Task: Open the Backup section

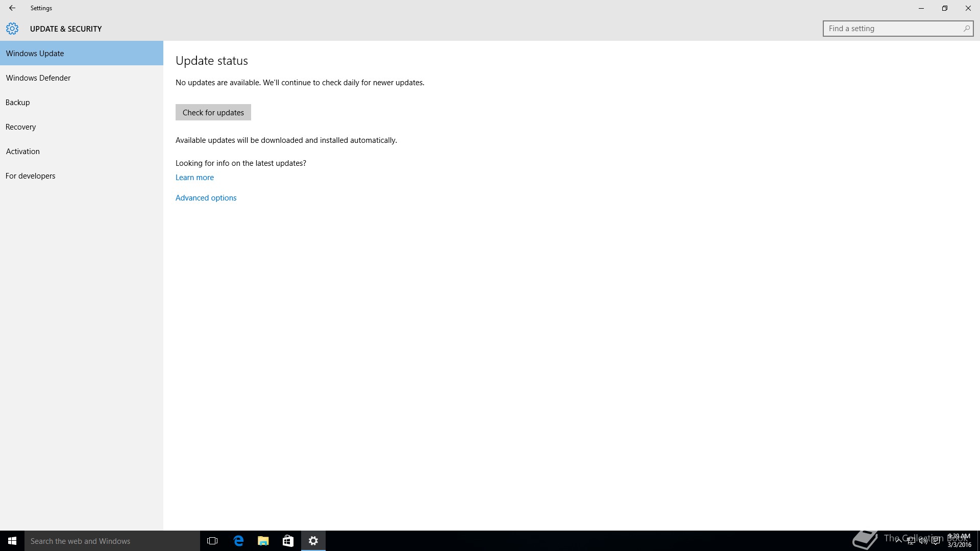Action: click(x=82, y=102)
